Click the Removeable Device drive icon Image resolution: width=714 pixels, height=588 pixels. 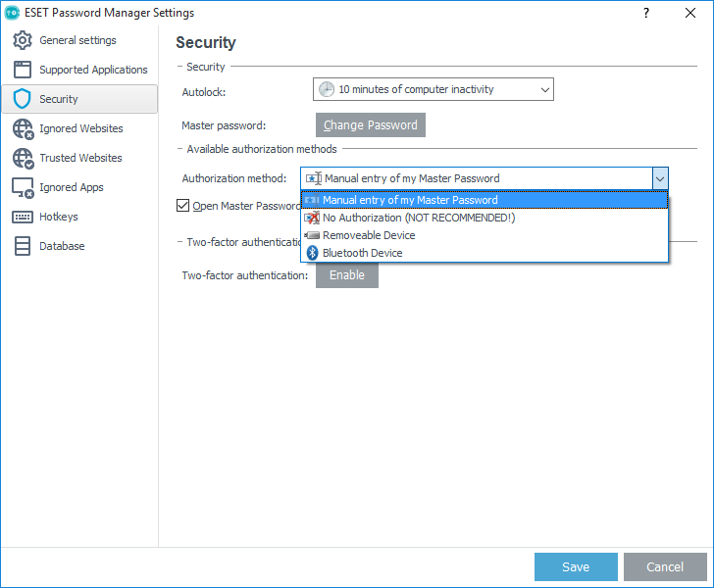point(312,235)
